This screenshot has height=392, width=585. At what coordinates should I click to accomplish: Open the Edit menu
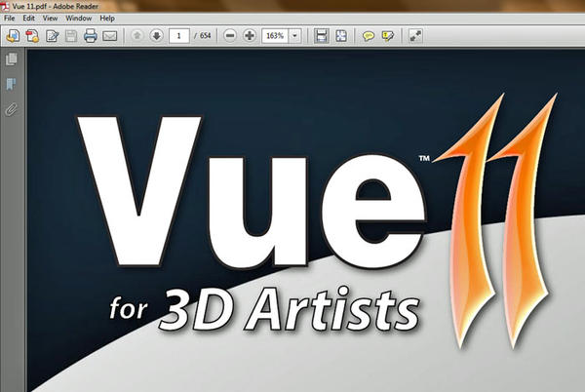[28, 19]
